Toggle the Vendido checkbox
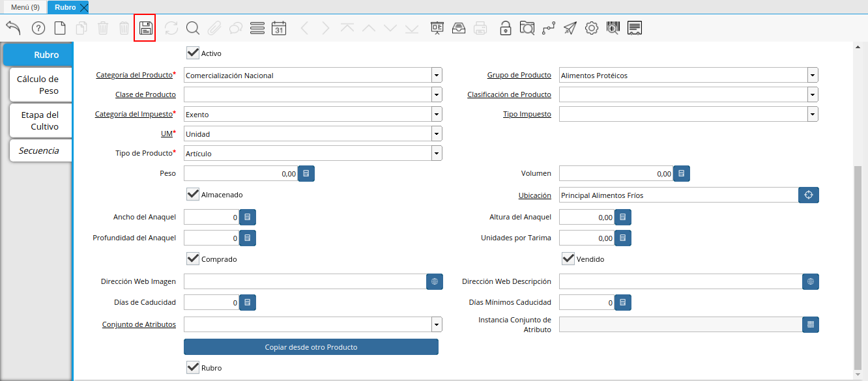 click(568, 259)
